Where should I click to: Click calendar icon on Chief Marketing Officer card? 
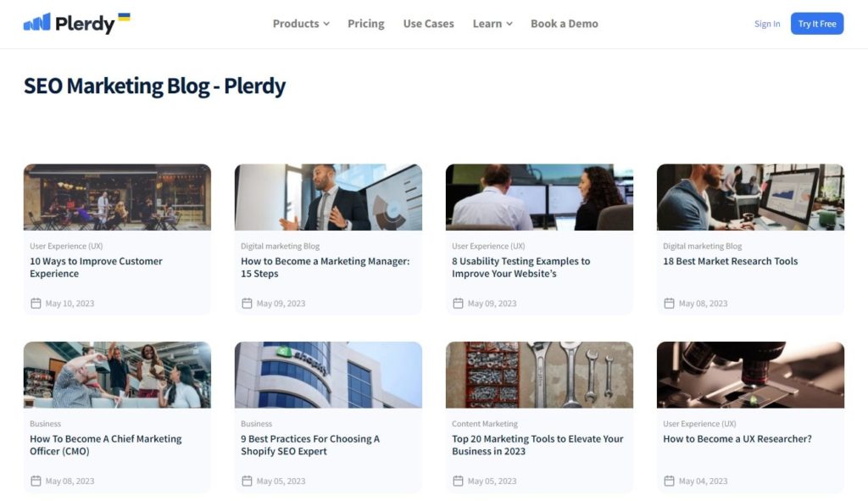coord(36,482)
